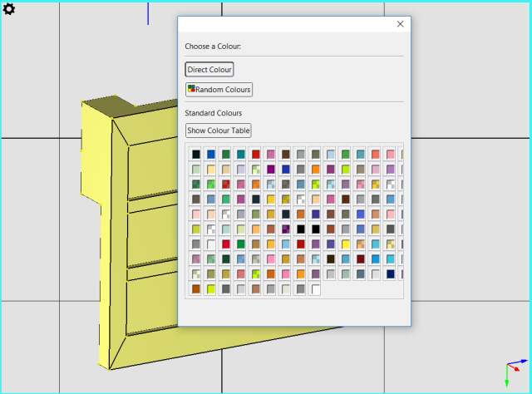
Task: Click the 'Standard Colours' label
Action: tap(213, 113)
